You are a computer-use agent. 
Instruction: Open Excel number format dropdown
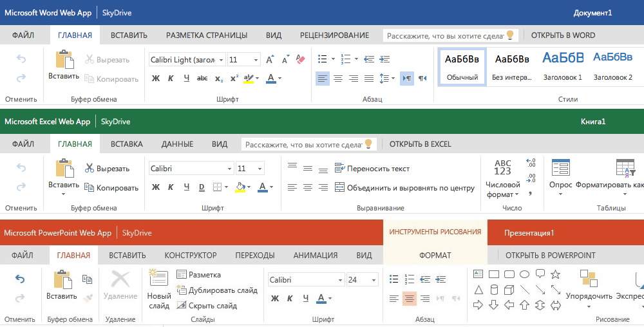point(503,177)
